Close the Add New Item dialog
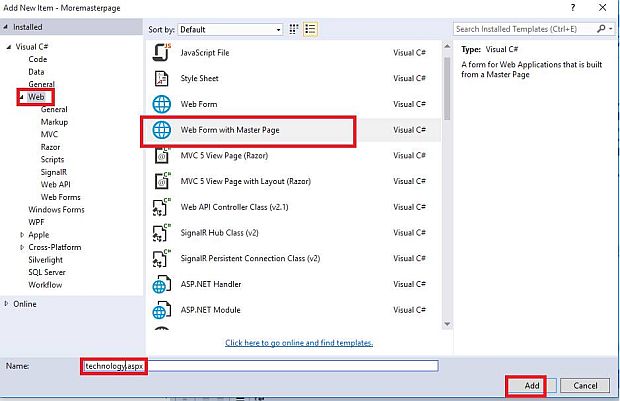This screenshot has width=620, height=401. tap(602, 8)
